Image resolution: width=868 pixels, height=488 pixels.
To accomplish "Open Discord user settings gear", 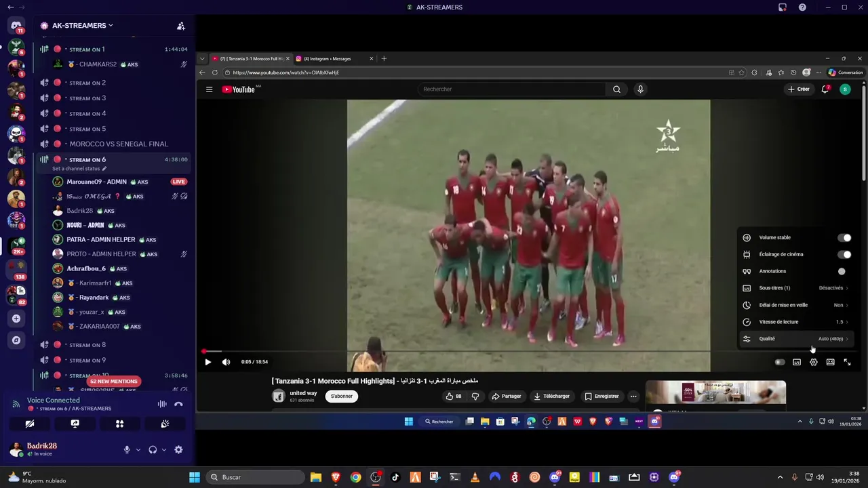I will point(178,449).
